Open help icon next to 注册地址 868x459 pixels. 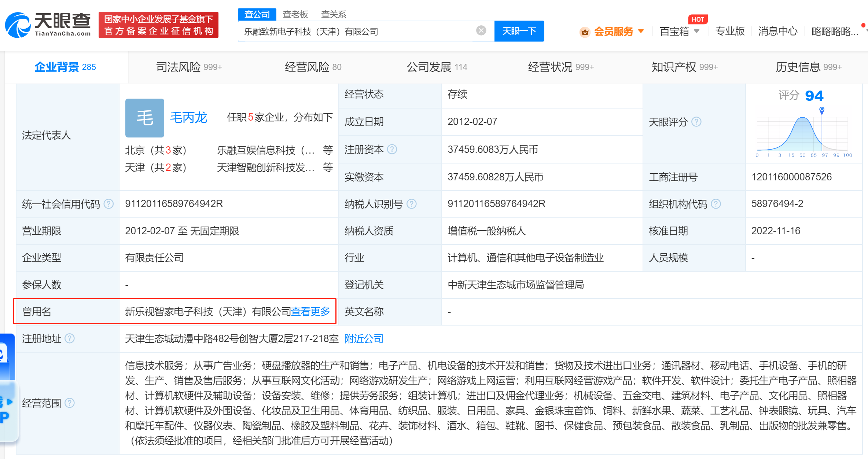70,338
